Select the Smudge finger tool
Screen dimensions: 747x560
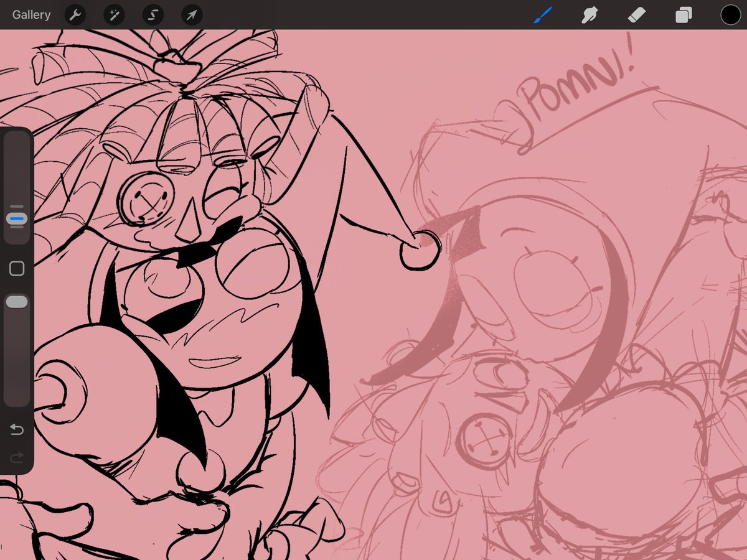point(590,14)
